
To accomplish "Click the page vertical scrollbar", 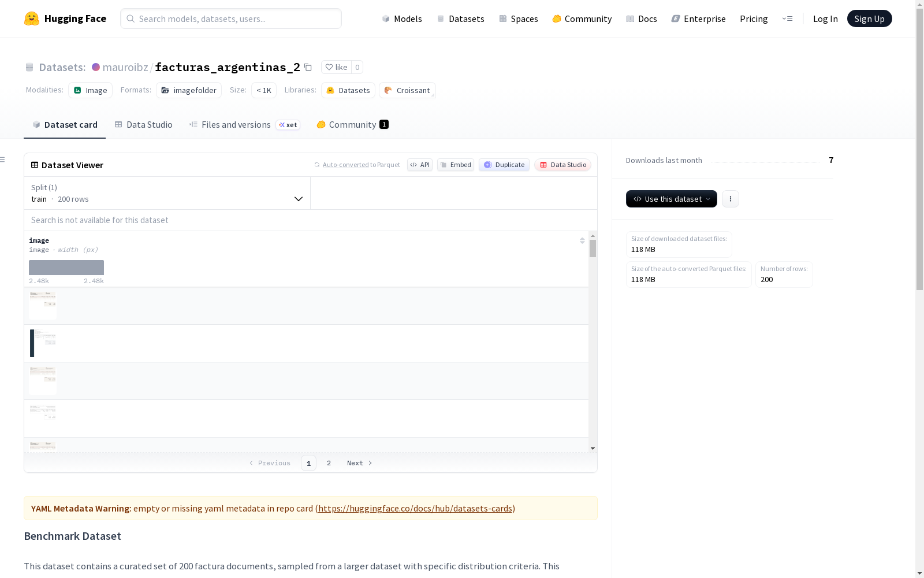I will 919,150.
